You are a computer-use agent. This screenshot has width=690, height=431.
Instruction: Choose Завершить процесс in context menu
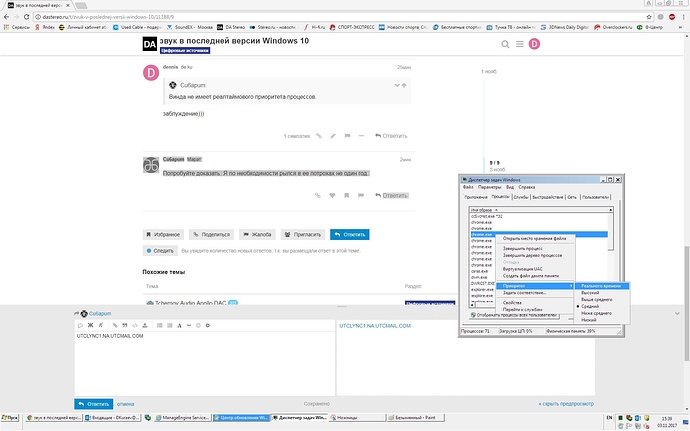523,249
